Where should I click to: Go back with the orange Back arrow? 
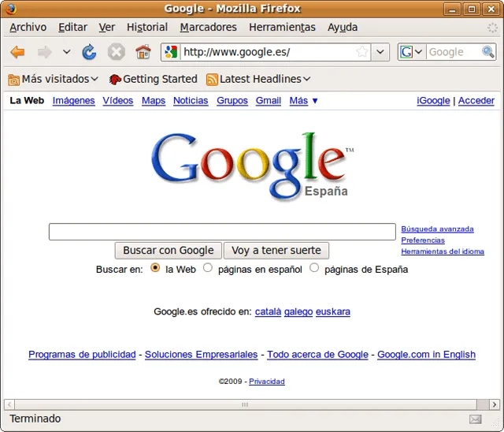17,52
